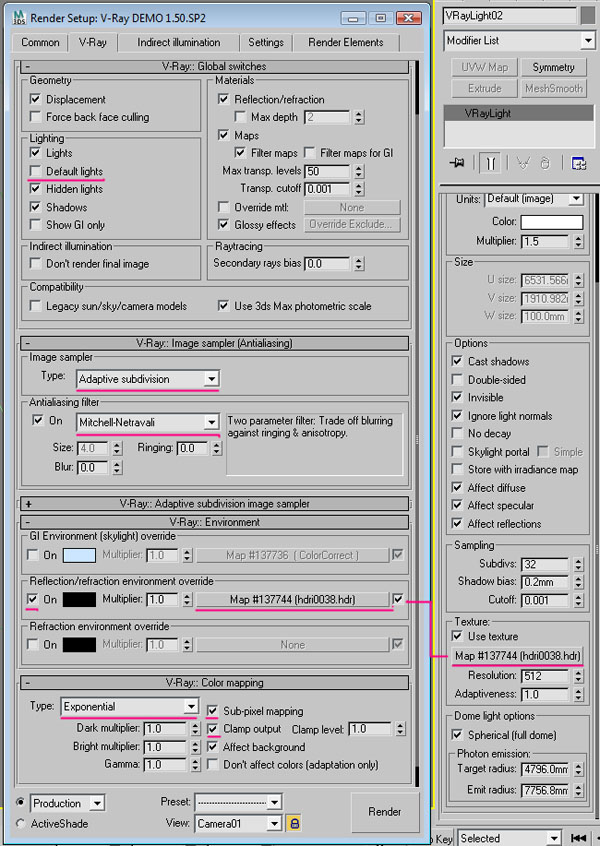Screen dimensions: 600x846
Task: Pick reflection/refraction override black color swatch
Action: click(x=79, y=599)
